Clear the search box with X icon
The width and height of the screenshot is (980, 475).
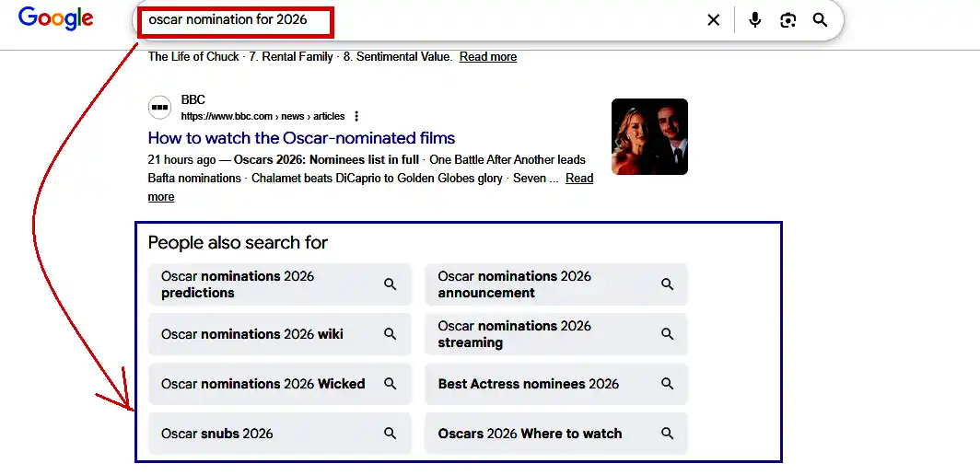pyautogui.click(x=713, y=20)
